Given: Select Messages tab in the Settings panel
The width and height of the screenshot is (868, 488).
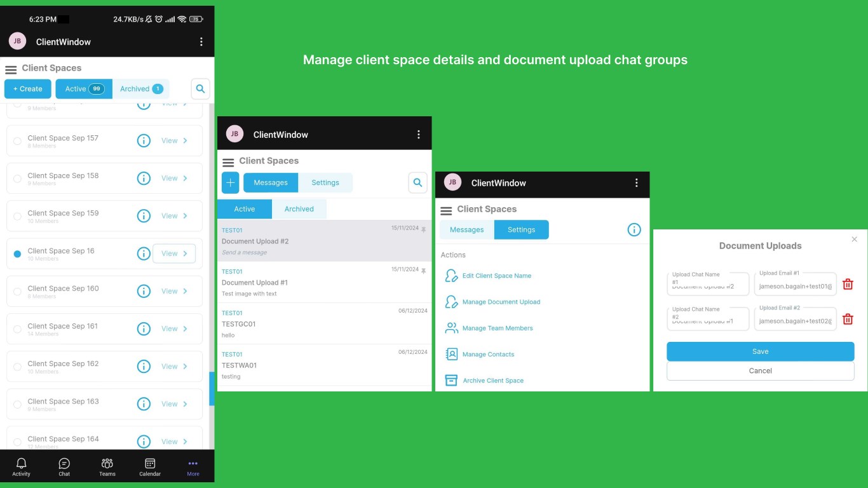Looking at the screenshot, I should click(x=467, y=230).
